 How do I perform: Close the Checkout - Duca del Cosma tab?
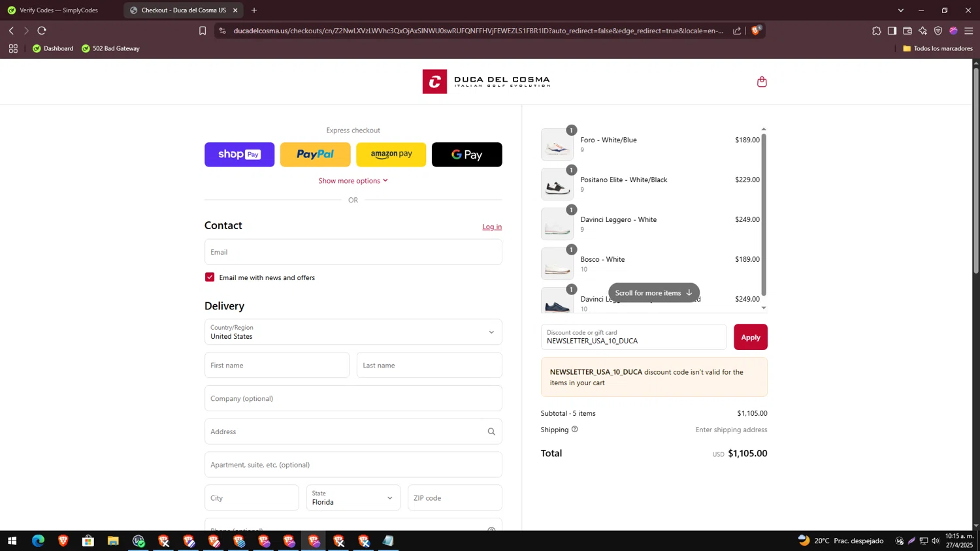235,10
